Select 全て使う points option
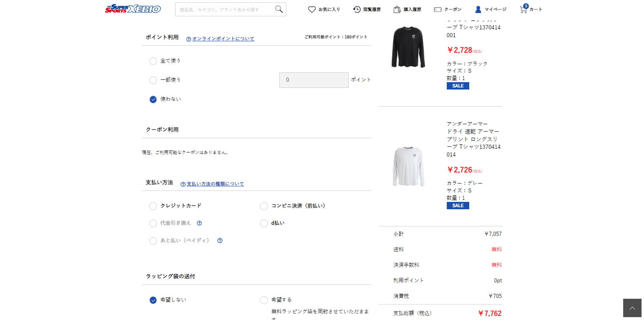 point(153,61)
